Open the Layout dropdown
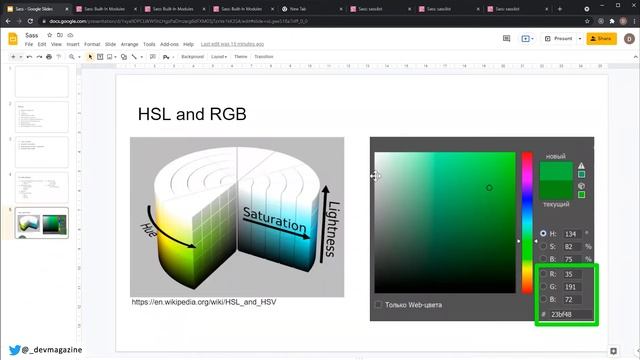This screenshot has height=360, width=640. click(x=219, y=57)
